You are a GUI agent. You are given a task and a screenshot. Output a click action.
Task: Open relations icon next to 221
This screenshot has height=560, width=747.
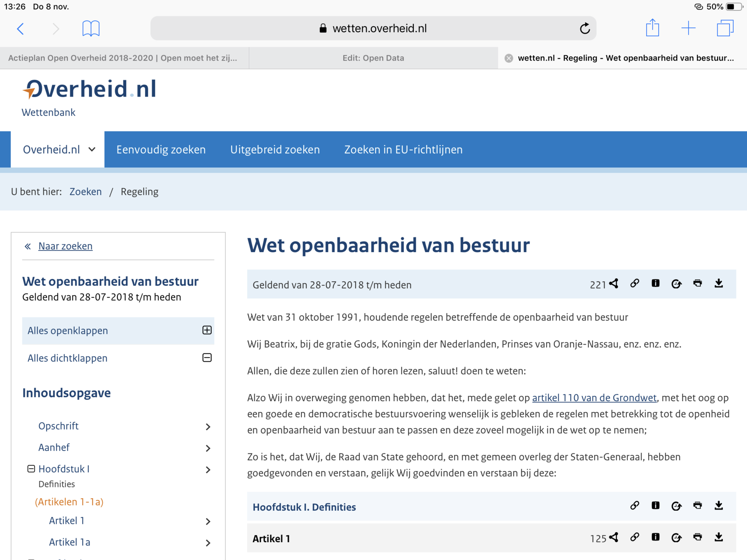pos(614,284)
